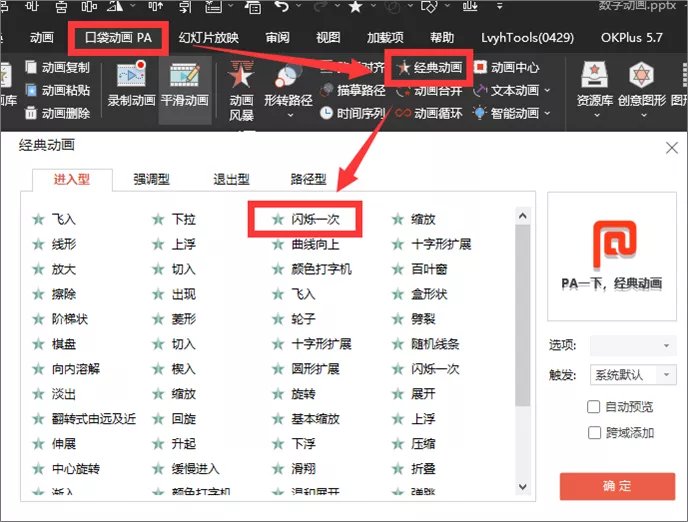Open 时间序列 time sequence tool
688x522 pixels.
click(x=353, y=113)
